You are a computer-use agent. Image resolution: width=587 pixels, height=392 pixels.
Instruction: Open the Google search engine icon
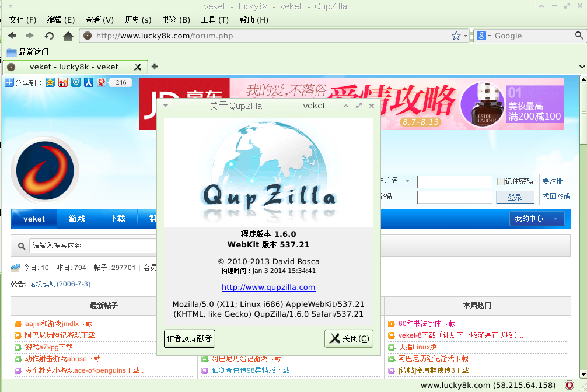point(481,36)
